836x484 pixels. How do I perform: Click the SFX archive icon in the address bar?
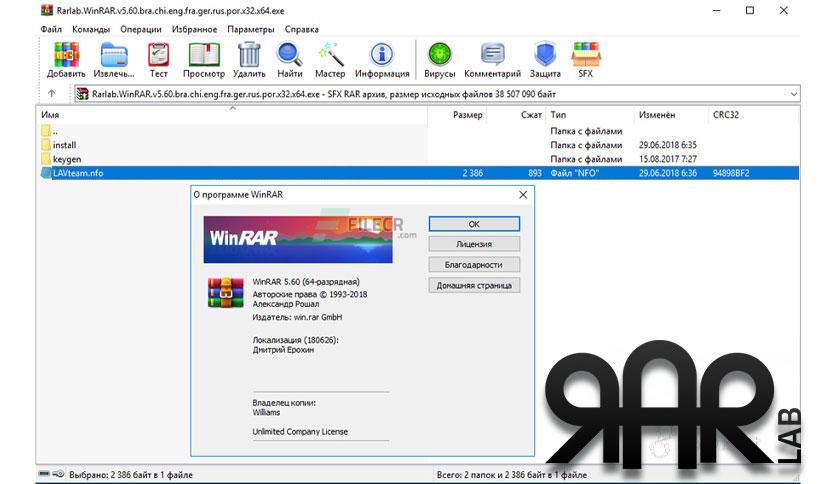[x=82, y=94]
